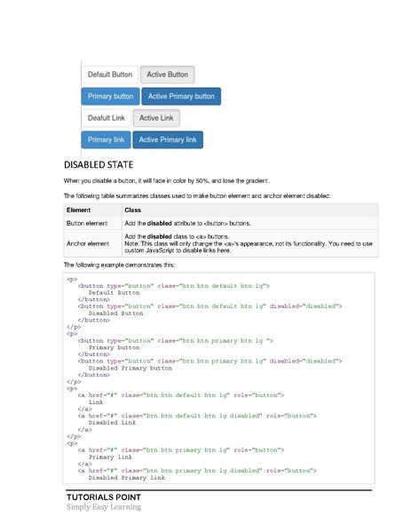
Task: Click the 'Add the disabled class to <a> buttons' line
Action: pyautogui.click(x=177, y=236)
